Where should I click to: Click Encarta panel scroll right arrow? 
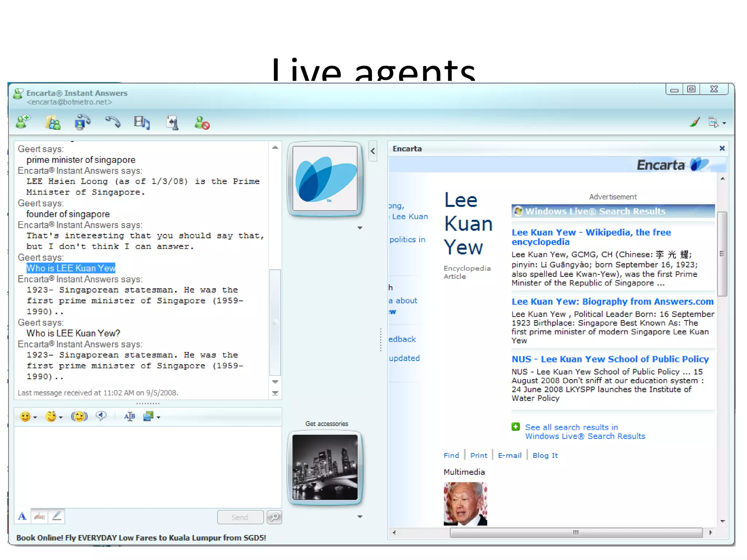pos(710,532)
